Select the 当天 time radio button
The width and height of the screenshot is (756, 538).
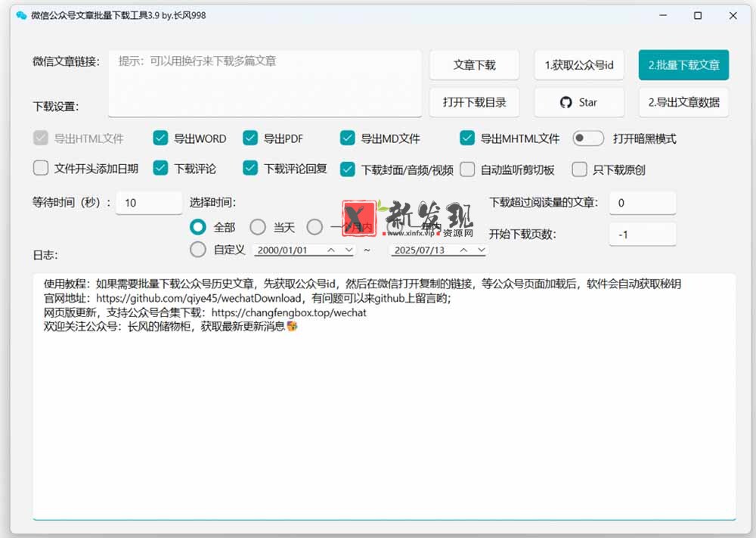pos(258,227)
